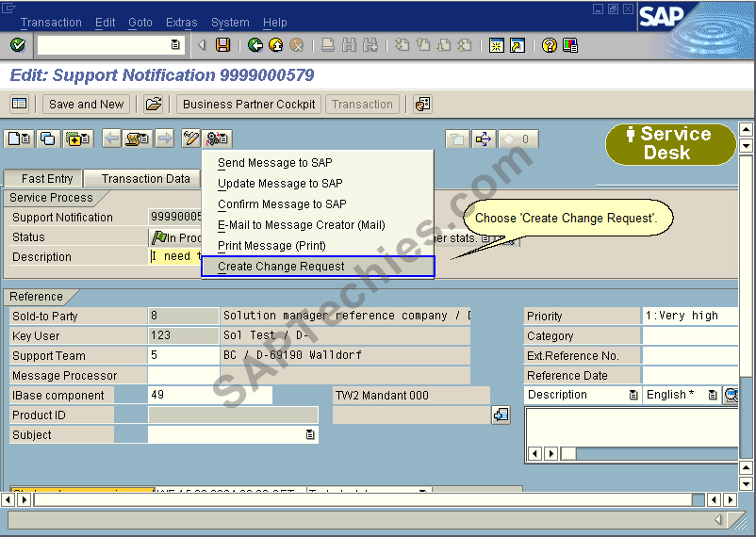Click the Save floppy disk icon
The image size is (756, 537).
(x=222, y=45)
